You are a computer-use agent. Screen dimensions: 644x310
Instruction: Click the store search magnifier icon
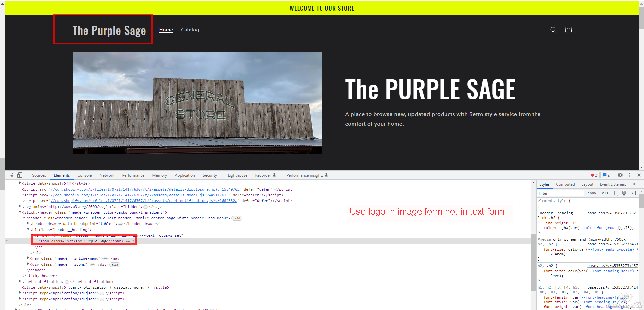553,30
